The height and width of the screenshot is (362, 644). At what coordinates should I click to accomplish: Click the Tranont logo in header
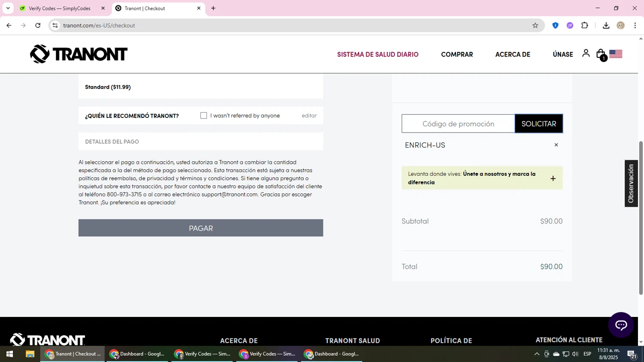[79, 54]
